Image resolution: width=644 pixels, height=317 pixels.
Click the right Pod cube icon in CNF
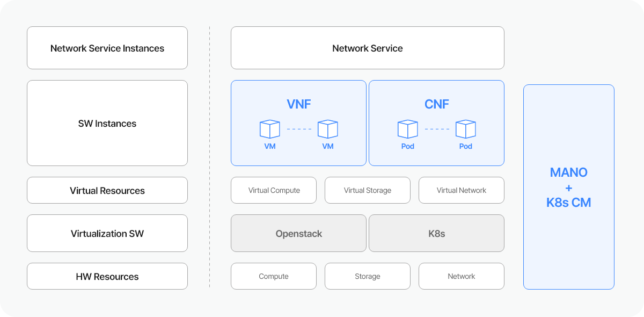tap(466, 129)
